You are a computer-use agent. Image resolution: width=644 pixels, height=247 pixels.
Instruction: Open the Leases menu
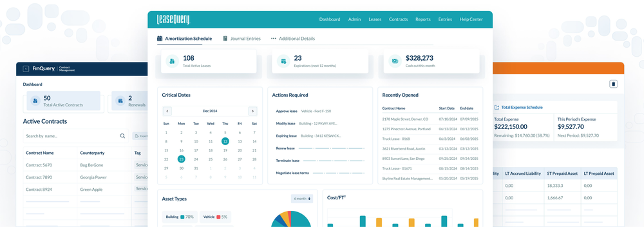375,19
